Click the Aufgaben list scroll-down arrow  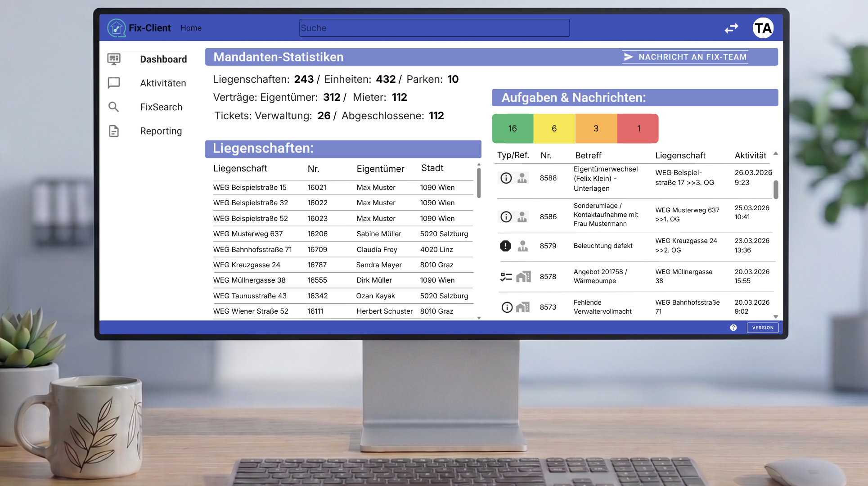click(x=776, y=317)
